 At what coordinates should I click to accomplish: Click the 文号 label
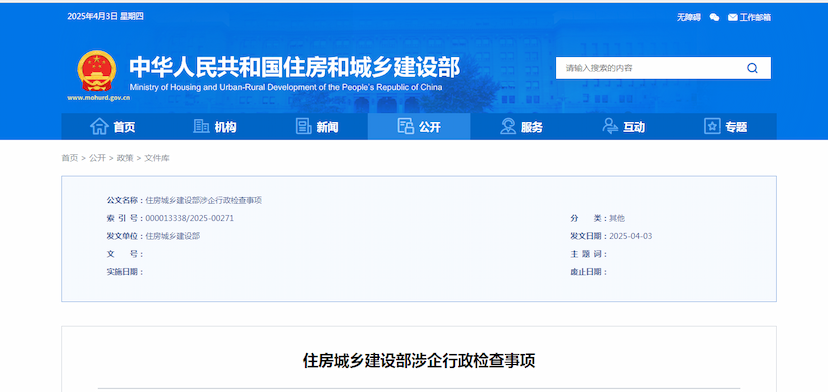pyautogui.click(x=125, y=254)
